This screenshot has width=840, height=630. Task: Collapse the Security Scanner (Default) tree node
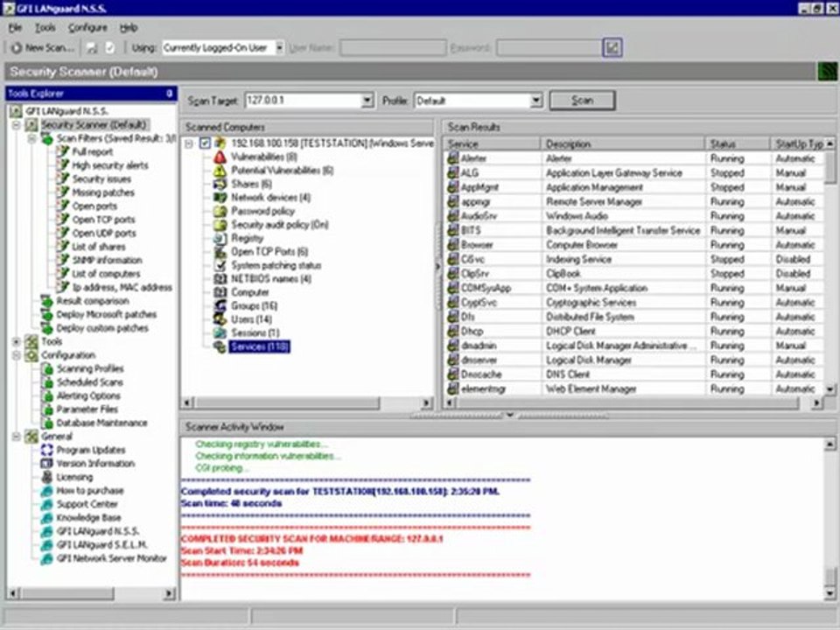[x=17, y=125]
